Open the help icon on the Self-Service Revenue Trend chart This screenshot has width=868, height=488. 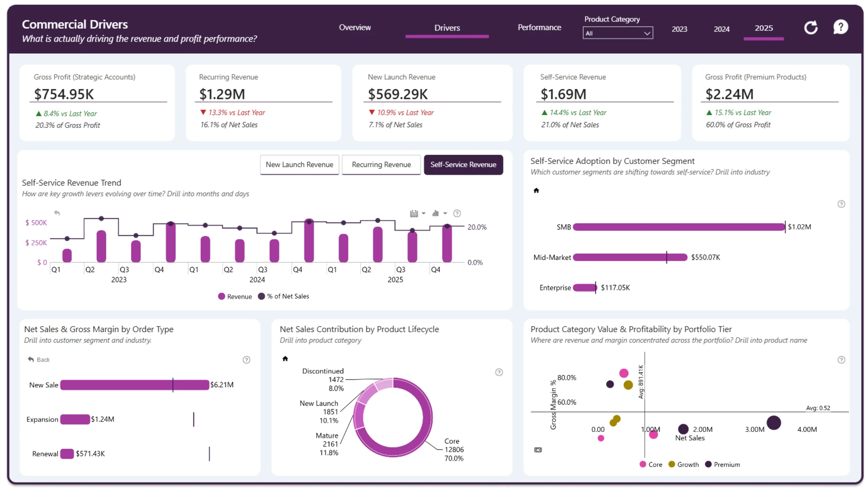click(x=457, y=213)
